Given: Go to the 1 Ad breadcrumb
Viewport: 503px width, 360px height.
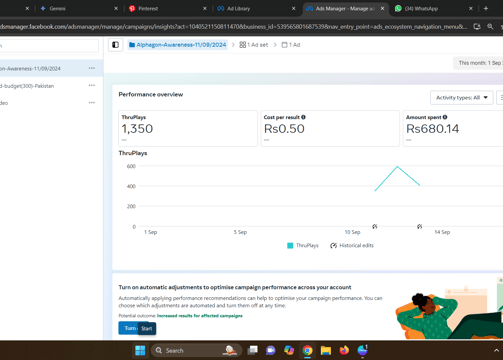Looking at the screenshot, I should 291,45.
